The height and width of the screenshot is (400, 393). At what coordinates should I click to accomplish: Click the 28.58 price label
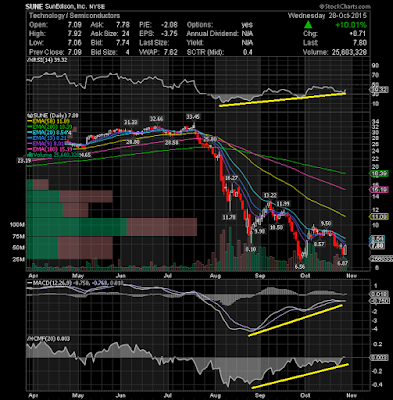click(x=172, y=142)
